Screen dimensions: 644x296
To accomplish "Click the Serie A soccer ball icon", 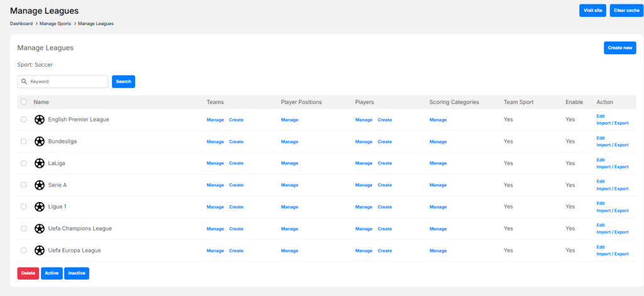I will [x=39, y=185].
